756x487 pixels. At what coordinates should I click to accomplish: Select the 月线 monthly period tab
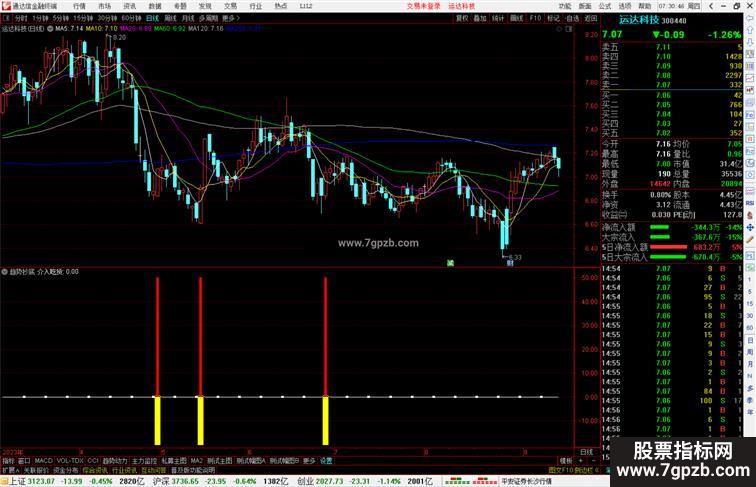188,18
